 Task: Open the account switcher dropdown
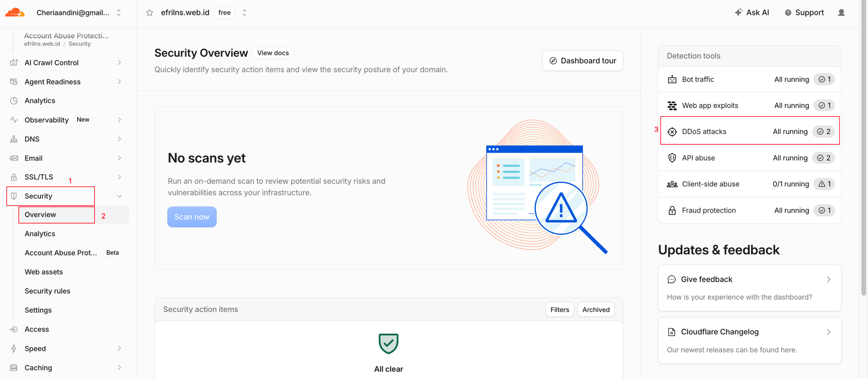tap(119, 13)
